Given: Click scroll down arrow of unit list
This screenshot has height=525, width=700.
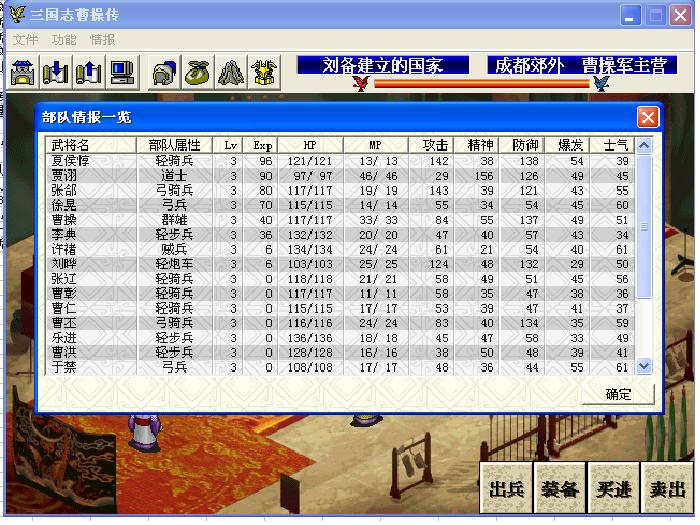Looking at the screenshot, I should [x=644, y=367].
